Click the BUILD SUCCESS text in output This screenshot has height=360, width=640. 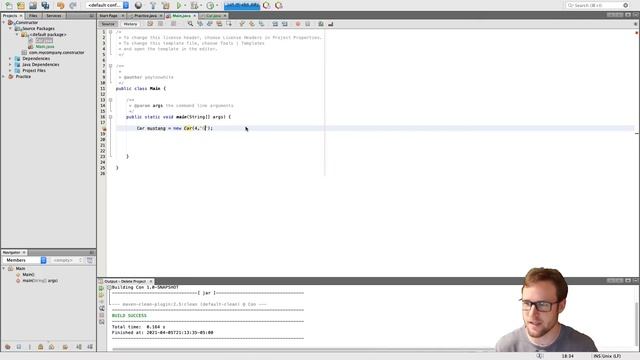click(x=129, y=316)
